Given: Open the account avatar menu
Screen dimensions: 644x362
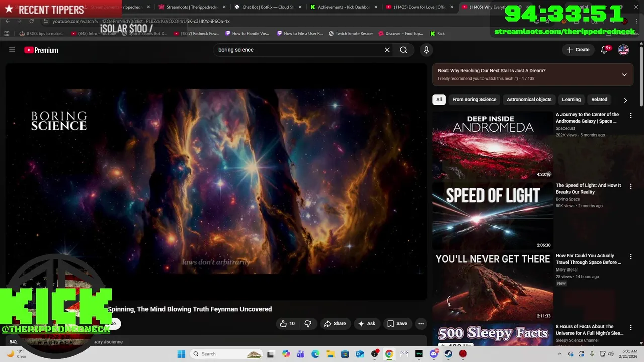Looking at the screenshot, I should [x=623, y=50].
